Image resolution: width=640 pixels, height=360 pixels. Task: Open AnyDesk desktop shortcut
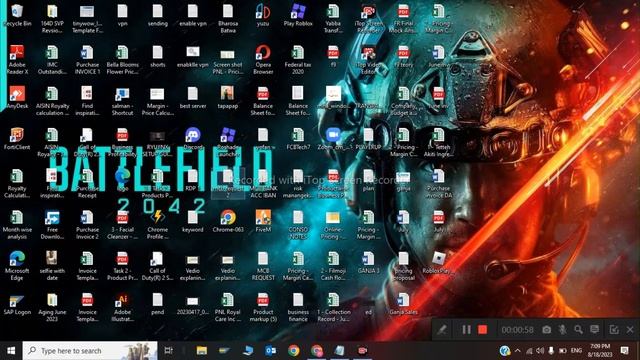[17, 98]
